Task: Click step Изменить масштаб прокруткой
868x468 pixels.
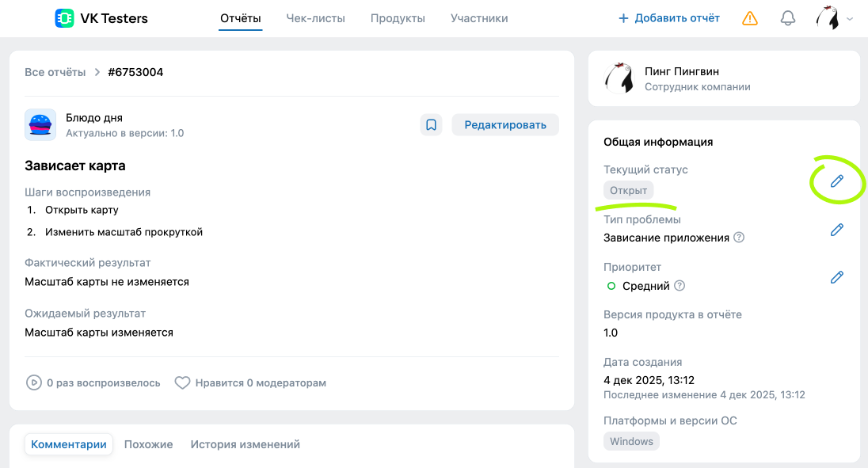Action: (x=124, y=232)
